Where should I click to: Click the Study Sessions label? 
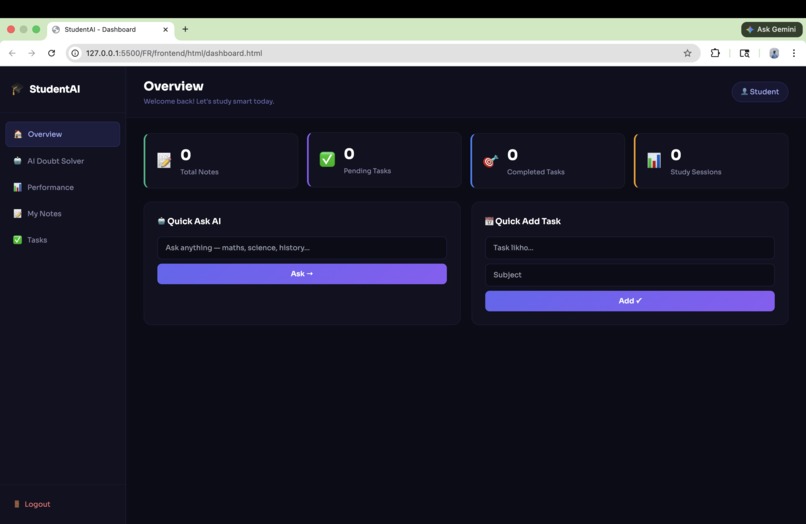695,172
